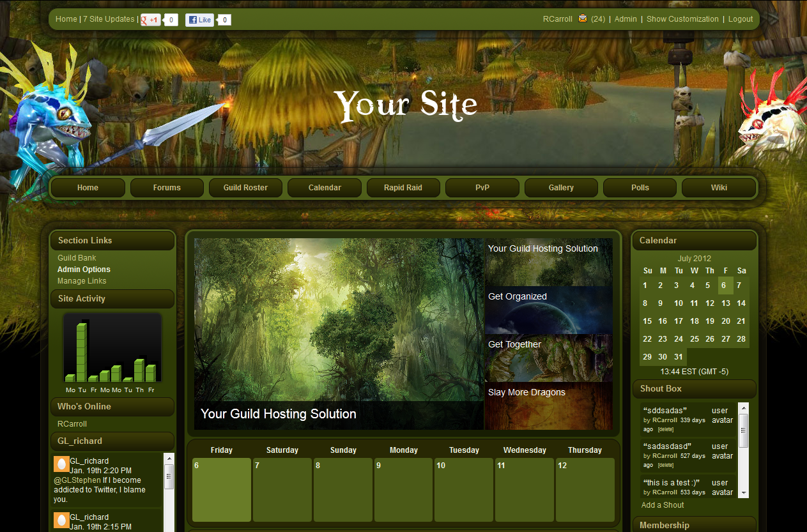Click the GL_richard panel header
The image size is (807, 532).
[112, 441]
